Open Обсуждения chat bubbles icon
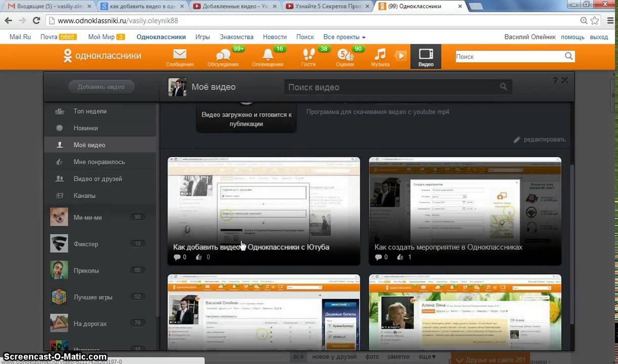Image resolution: width=618 pixels, height=364 pixels. click(223, 55)
